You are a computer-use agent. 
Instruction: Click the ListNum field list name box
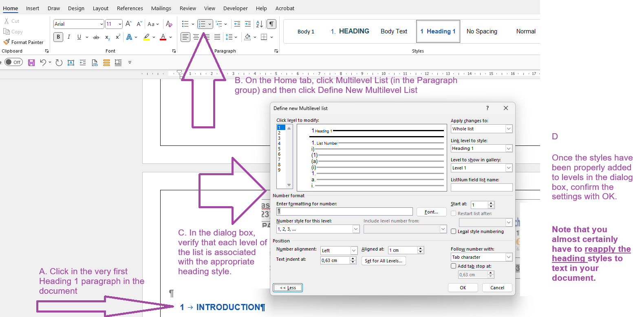tap(482, 187)
